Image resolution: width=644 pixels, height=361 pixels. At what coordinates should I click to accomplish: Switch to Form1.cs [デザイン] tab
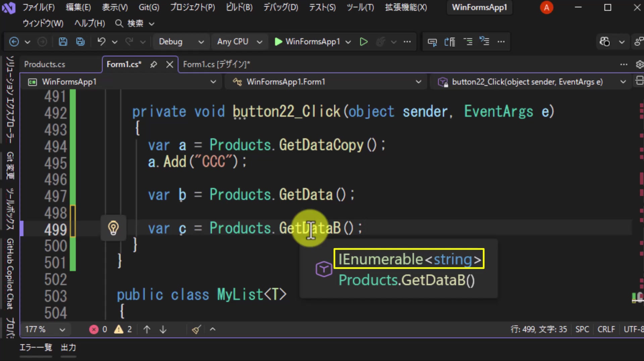click(217, 64)
